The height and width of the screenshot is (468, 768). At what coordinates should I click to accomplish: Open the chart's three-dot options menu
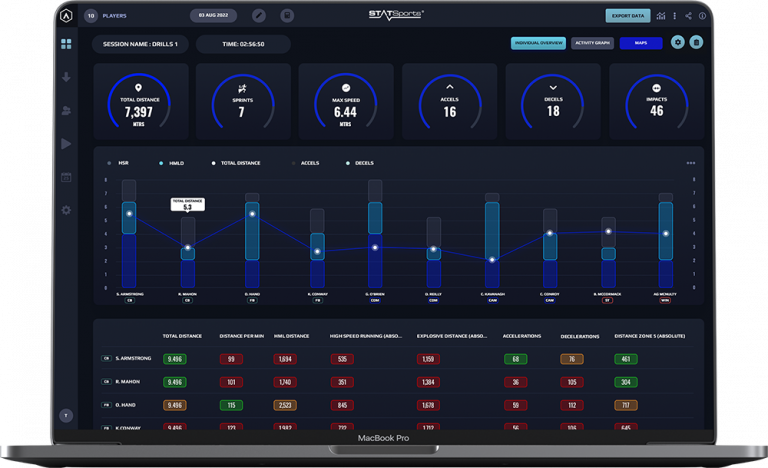690,163
